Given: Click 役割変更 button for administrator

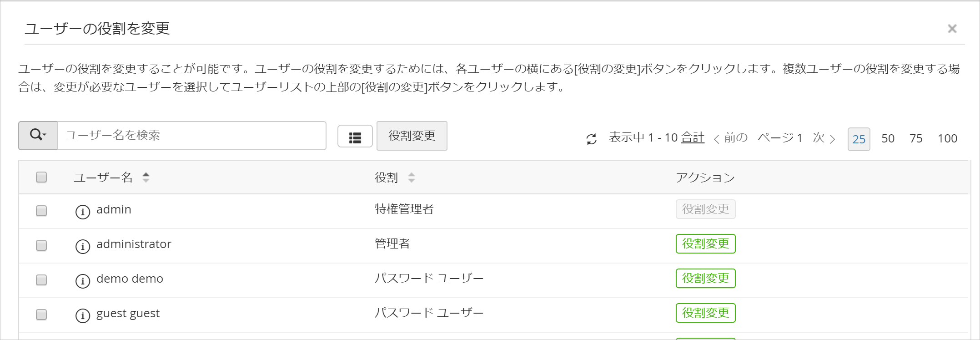Looking at the screenshot, I should (705, 244).
